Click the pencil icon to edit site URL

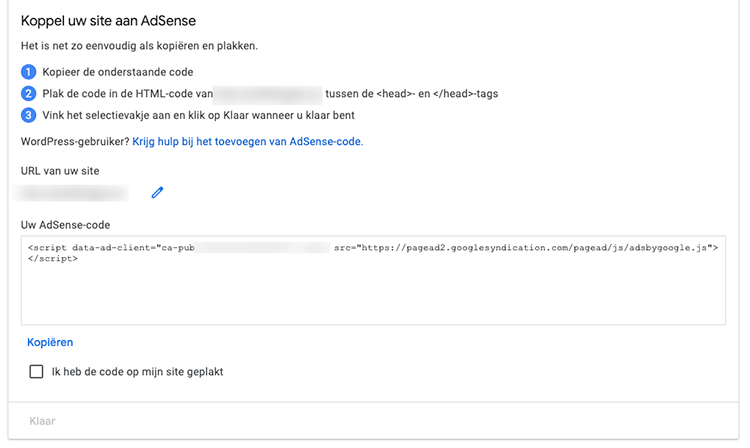coord(157,193)
